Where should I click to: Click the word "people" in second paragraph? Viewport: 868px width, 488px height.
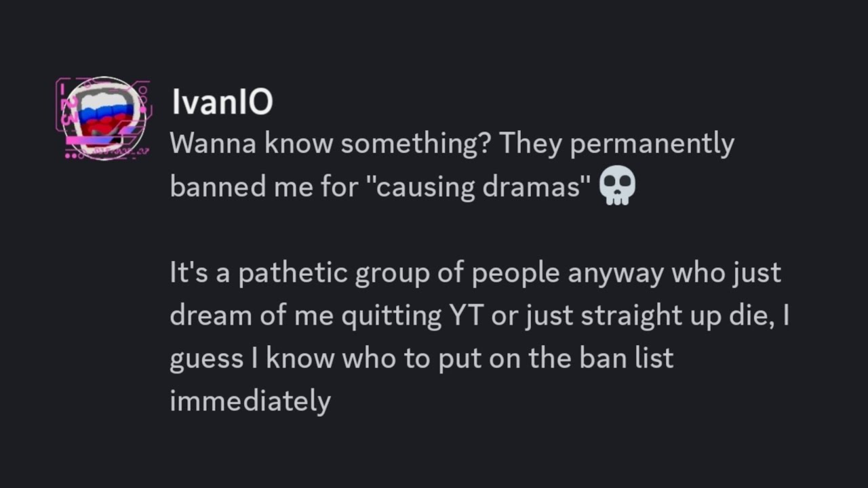pos(515,274)
